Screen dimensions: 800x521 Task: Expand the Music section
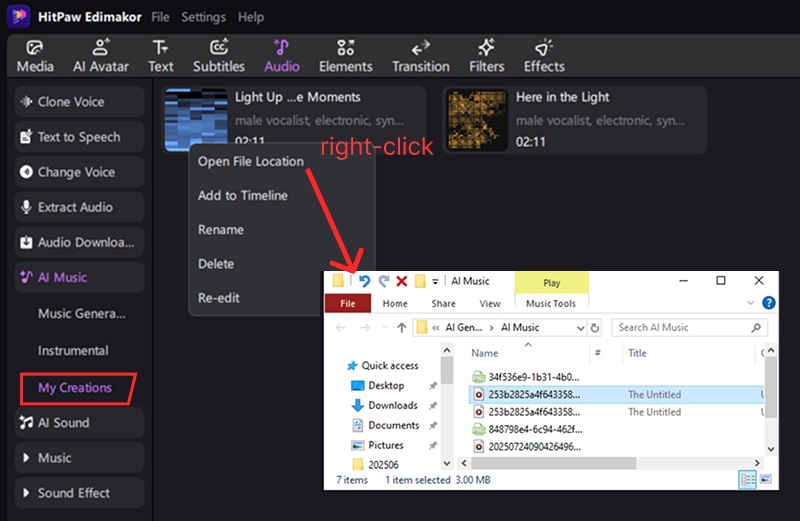point(79,458)
